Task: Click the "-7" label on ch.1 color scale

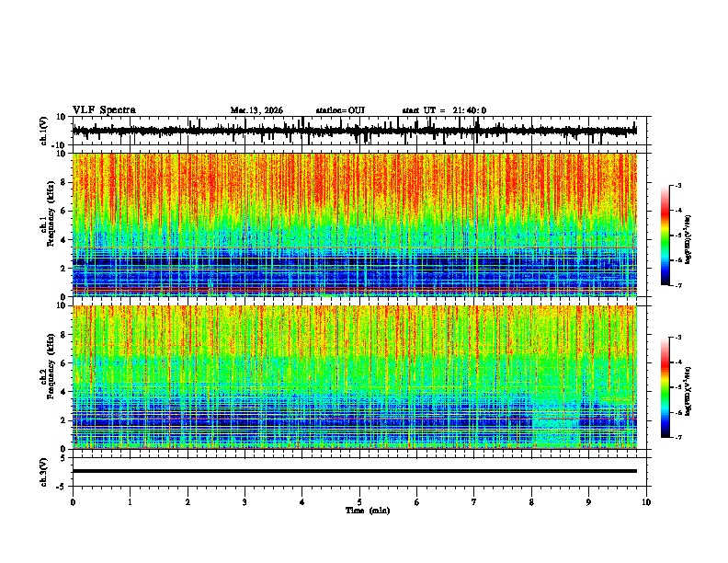Action: tap(678, 285)
